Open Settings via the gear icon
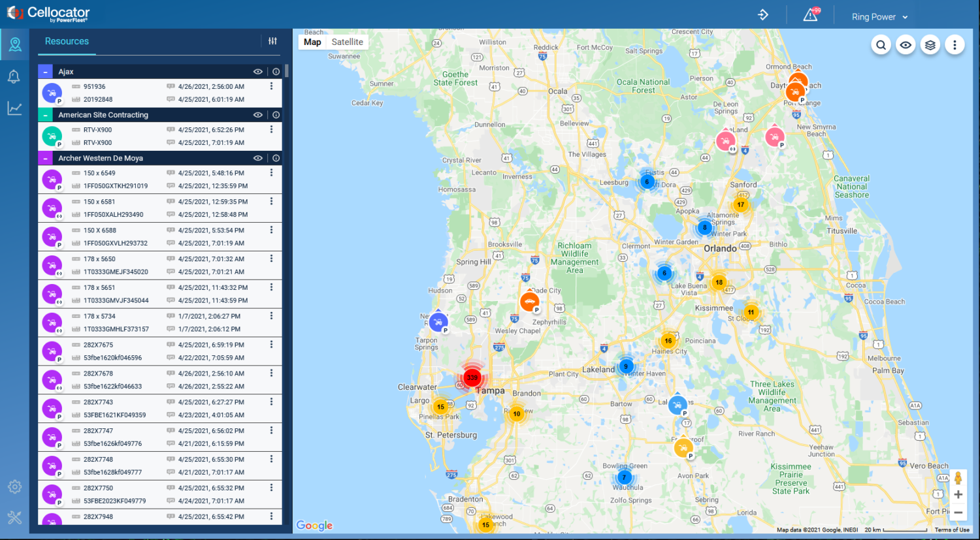Image resolution: width=980 pixels, height=540 pixels. (14, 486)
